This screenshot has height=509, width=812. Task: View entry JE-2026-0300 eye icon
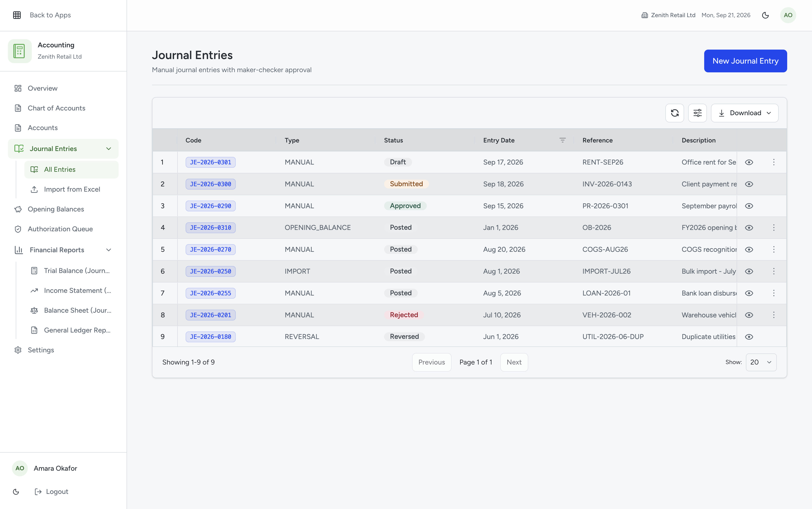[749, 184]
